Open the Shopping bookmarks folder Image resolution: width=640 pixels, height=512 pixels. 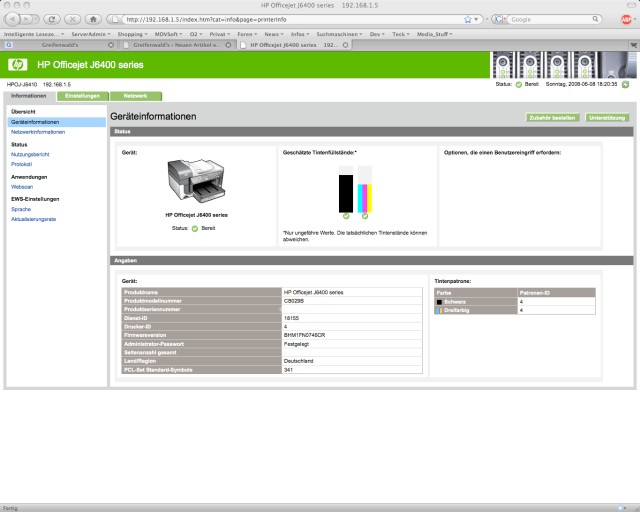click(x=132, y=34)
